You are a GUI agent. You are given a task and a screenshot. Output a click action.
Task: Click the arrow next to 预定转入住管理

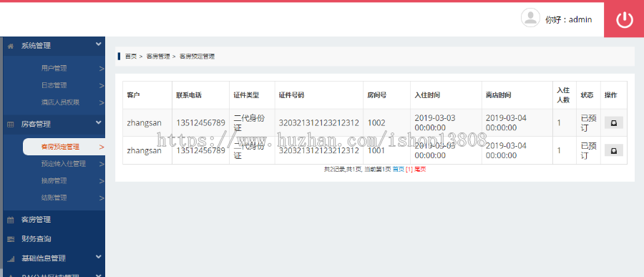point(102,165)
